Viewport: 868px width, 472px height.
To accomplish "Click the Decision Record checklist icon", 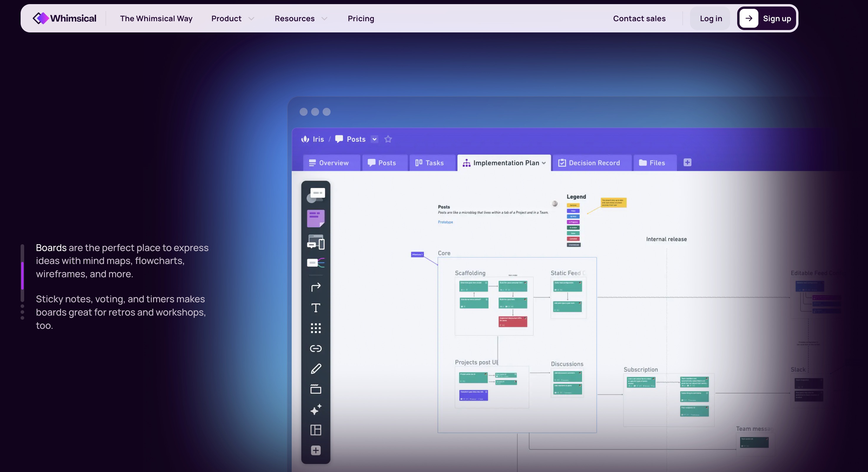I will (562, 163).
